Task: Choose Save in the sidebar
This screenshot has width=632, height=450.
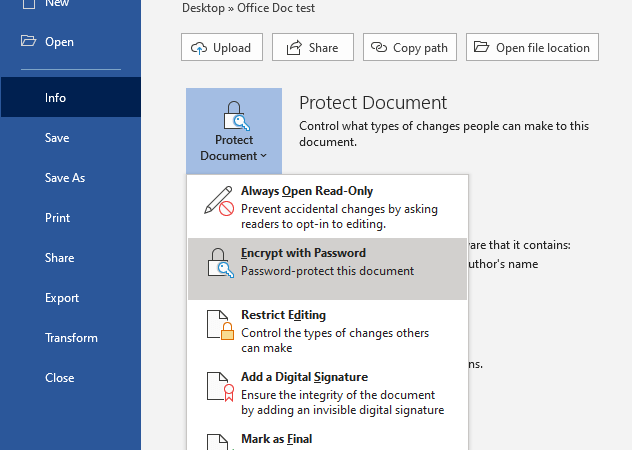Action: (x=71, y=138)
